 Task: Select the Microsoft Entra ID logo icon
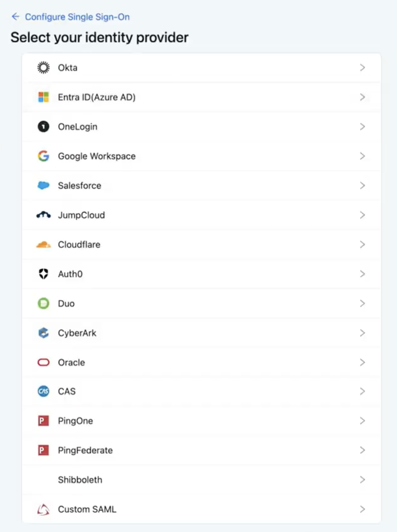coord(43,97)
